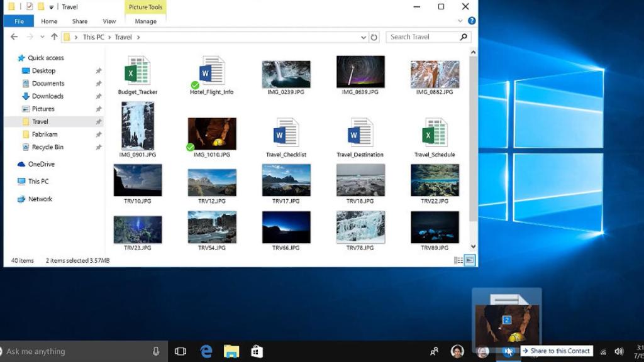
Task: Select the IMG_0639.JPG thumbnail
Action: (x=360, y=71)
